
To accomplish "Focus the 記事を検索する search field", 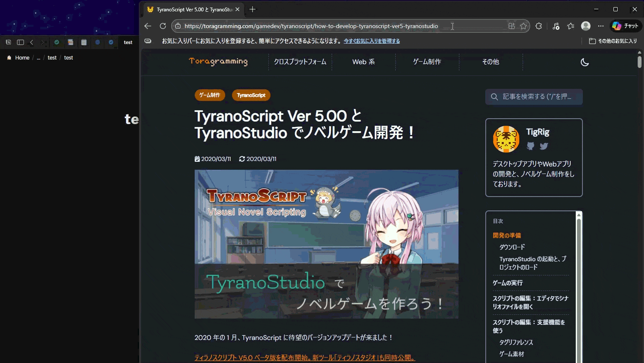I will pyautogui.click(x=534, y=97).
